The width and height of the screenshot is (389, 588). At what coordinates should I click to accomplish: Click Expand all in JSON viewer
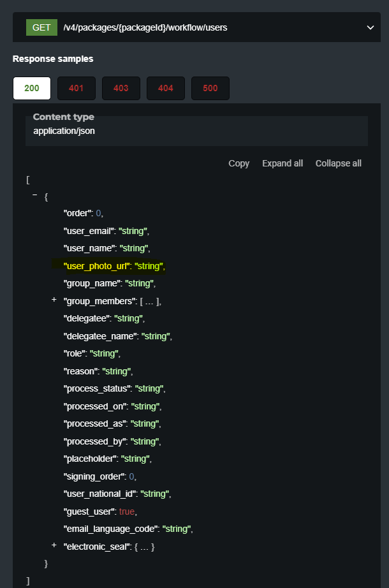click(x=283, y=163)
